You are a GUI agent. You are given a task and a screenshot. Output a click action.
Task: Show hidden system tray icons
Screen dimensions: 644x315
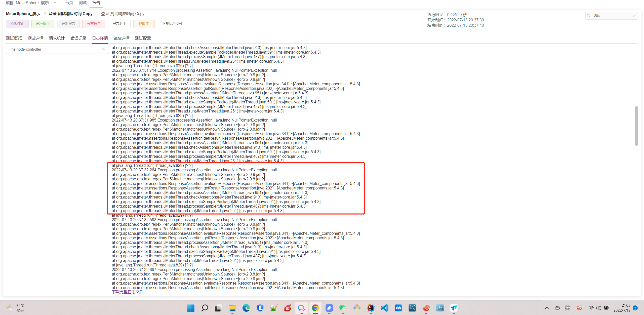tap(547, 308)
